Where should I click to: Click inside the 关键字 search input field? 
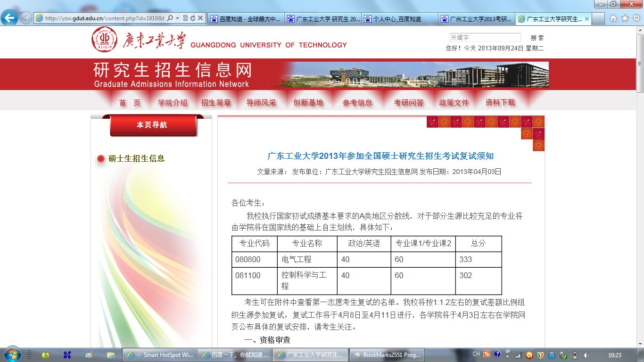pyautogui.click(x=486, y=37)
